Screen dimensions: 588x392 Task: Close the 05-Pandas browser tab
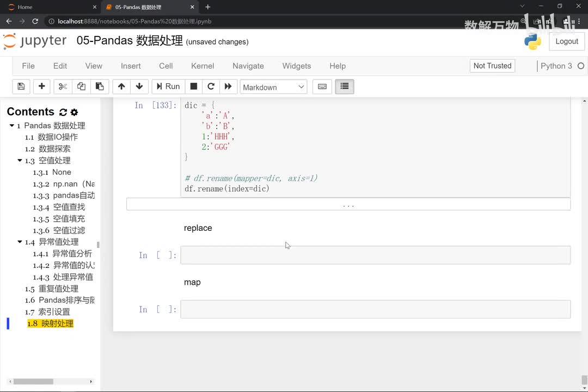tap(192, 7)
